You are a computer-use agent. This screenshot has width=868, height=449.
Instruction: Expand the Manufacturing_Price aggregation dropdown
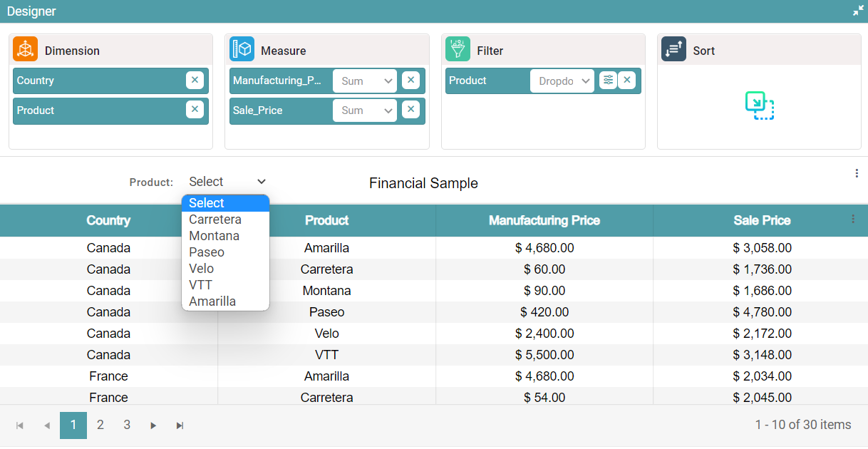tap(364, 81)
